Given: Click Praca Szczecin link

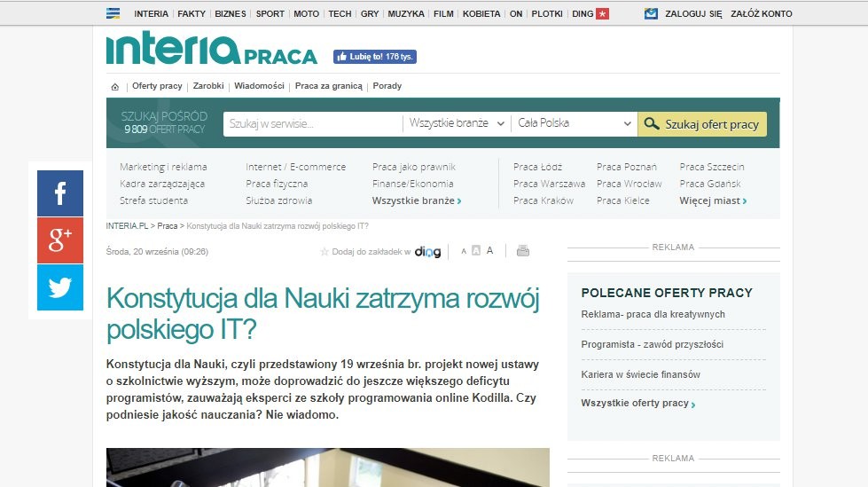Looking at the screenshot, I should (x=712, y=167).
